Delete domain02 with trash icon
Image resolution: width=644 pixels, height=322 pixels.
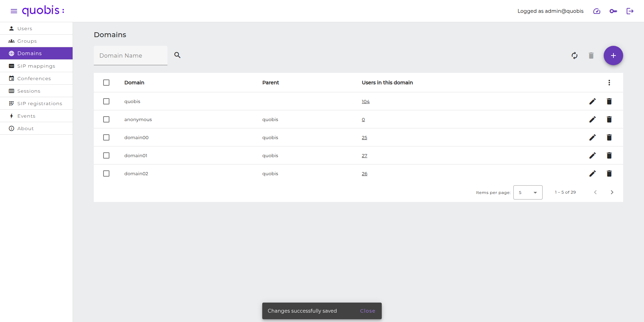[x=609, y=173]
